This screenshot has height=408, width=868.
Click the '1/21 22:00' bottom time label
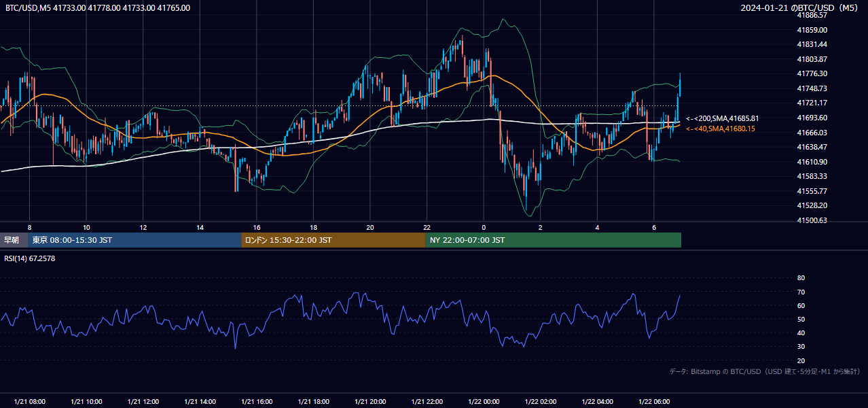point(427,402)
